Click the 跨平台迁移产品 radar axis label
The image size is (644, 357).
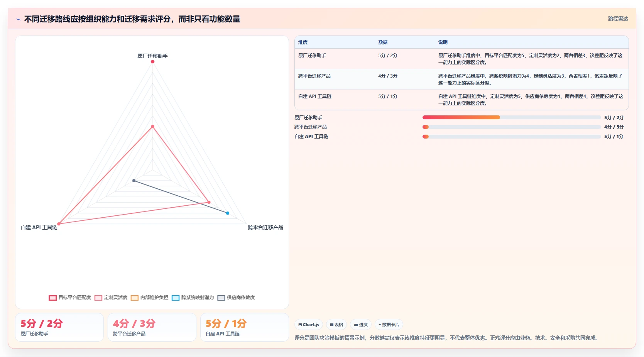point(265,227)
